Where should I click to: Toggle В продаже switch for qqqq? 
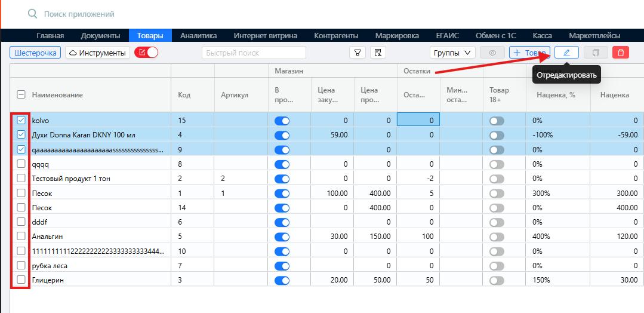click(282, 164)
